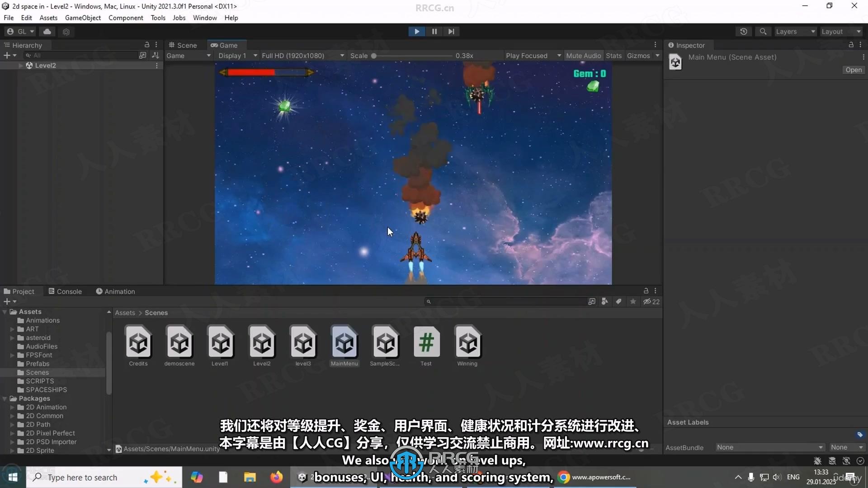The image size is (868, 488).
Task: Open the Layout dropdown
Action: point(841,31)
